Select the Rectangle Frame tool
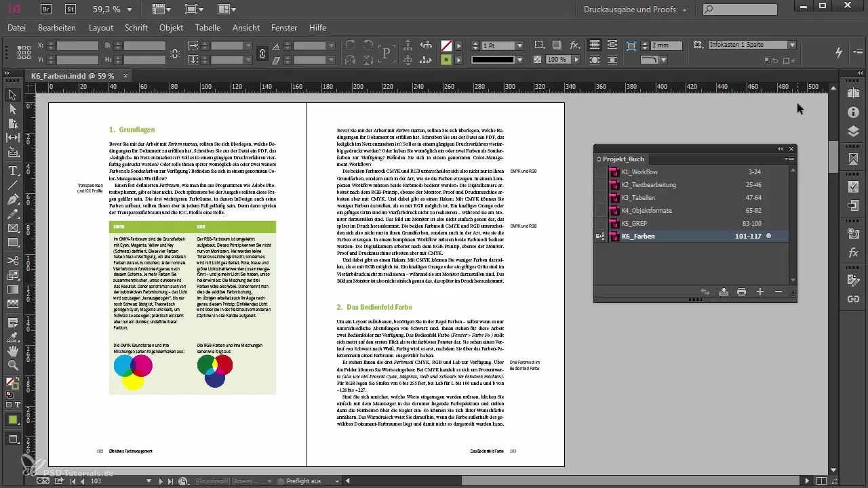868x488 pixels. coord(12,228)
